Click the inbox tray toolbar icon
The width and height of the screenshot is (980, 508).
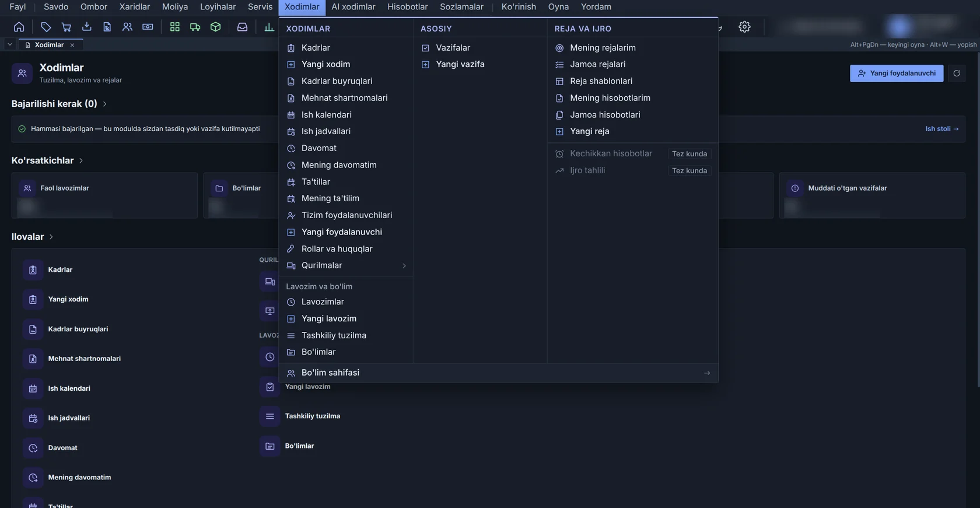[242, 27]
